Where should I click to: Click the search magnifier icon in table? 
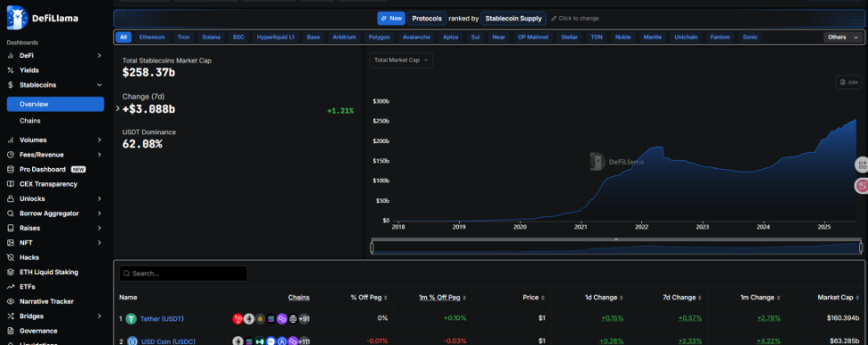pyautogui.click(x=127, y=273)
